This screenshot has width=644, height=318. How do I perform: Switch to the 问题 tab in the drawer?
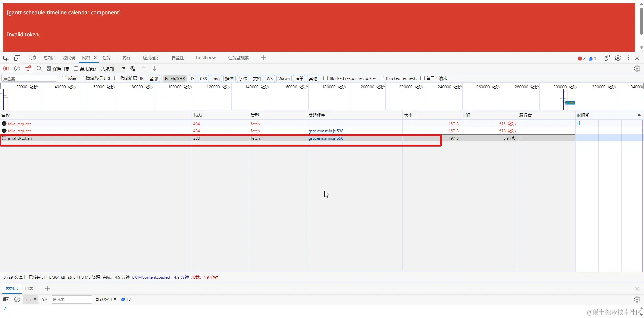click(29, 289)
